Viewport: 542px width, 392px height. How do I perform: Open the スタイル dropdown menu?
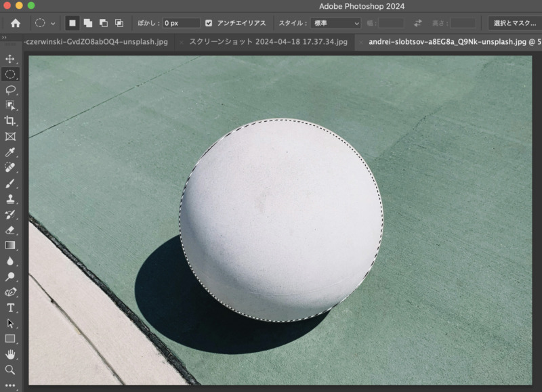(x=335, y=23)
